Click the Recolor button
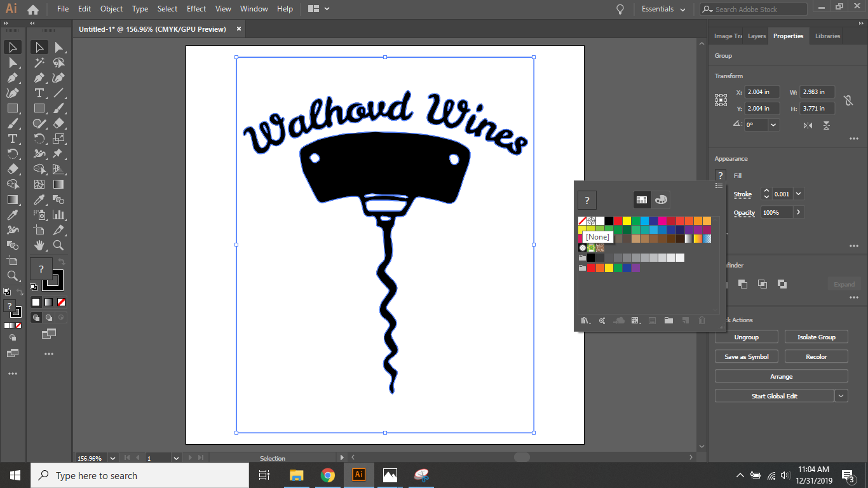 pyautogui.click(x=816, y=356)
